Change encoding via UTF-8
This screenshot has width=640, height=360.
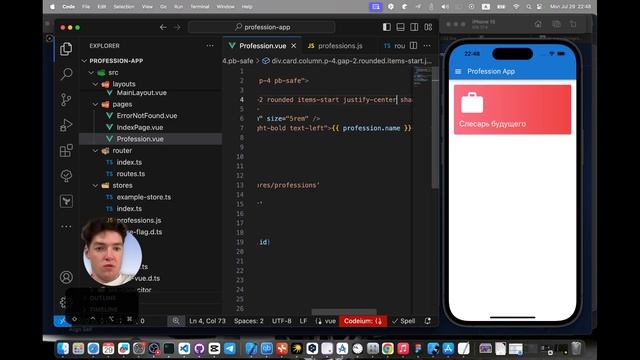click(281, 321)
